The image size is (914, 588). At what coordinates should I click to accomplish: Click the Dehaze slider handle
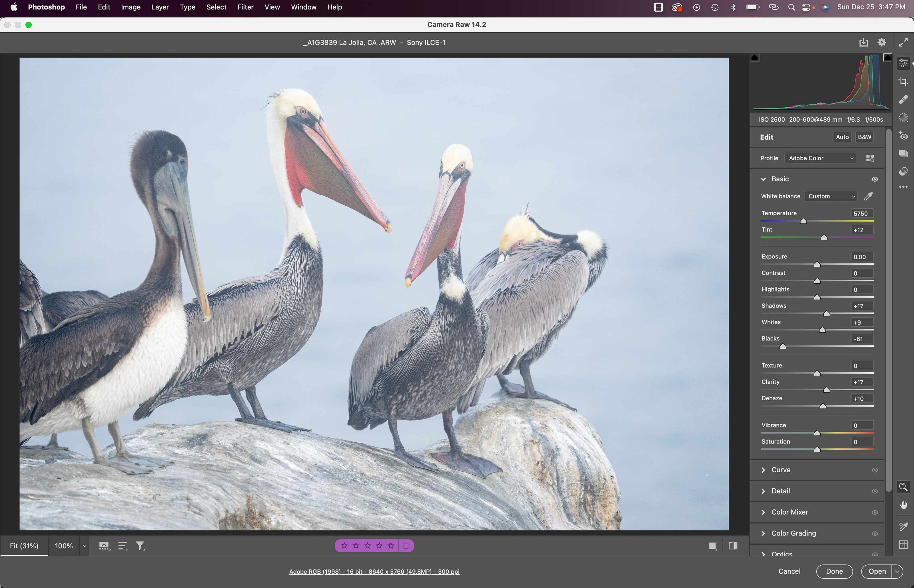(823, 406)
